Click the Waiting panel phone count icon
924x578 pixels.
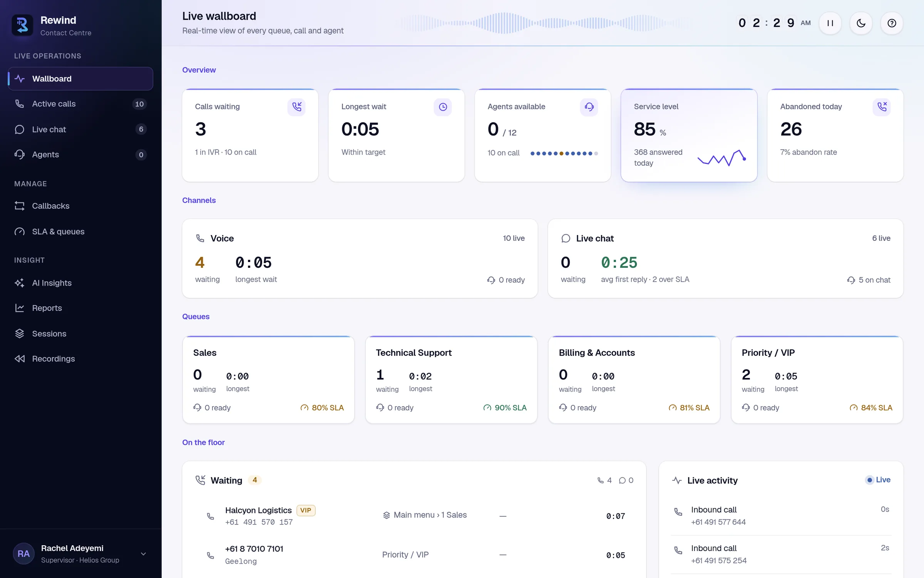coord(601,481)
